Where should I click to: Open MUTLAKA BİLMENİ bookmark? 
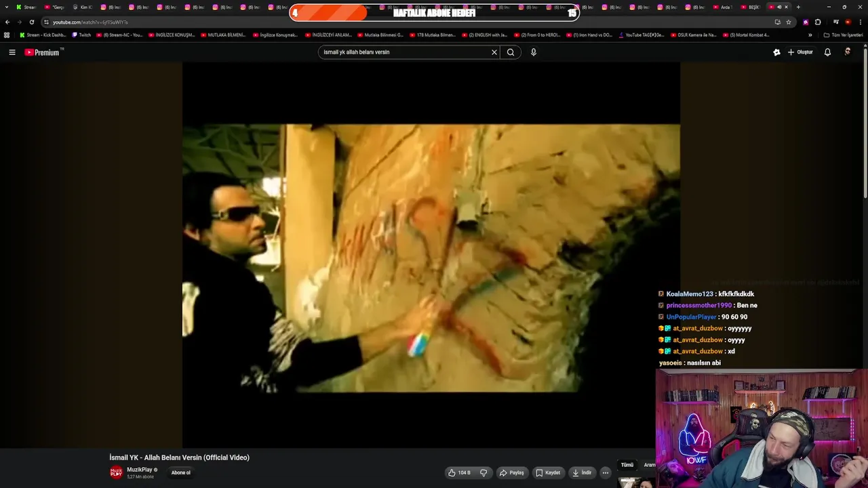(x=223, y=35)
